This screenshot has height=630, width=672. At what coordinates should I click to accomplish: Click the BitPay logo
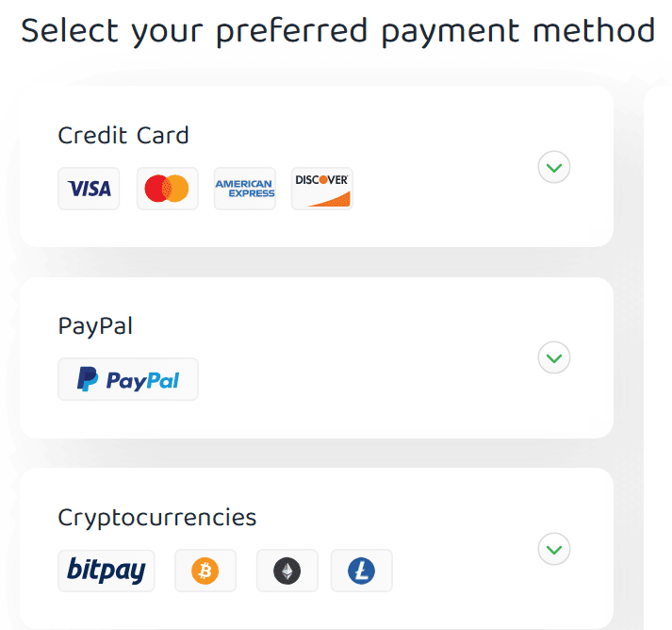106,571
